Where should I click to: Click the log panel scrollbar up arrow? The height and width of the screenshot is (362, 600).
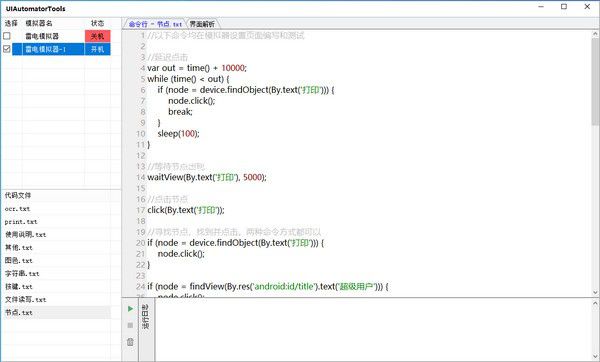[595, 302]
